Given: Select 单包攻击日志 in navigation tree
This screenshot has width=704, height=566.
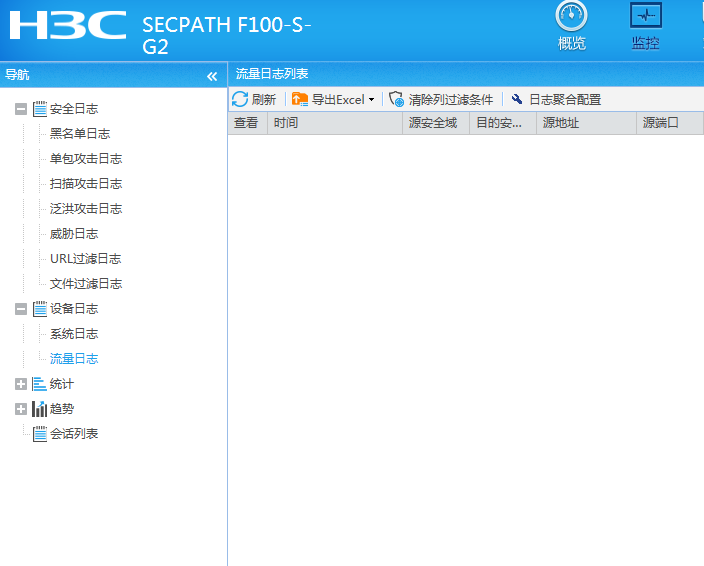Looking at the screenshot, I should (x=86, y=159).
